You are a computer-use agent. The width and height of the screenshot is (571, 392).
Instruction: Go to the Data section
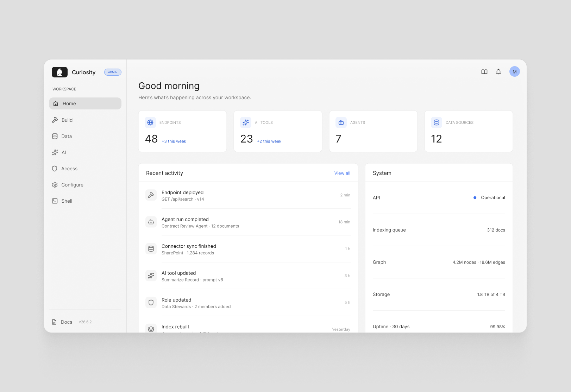[x=85, y=136]
